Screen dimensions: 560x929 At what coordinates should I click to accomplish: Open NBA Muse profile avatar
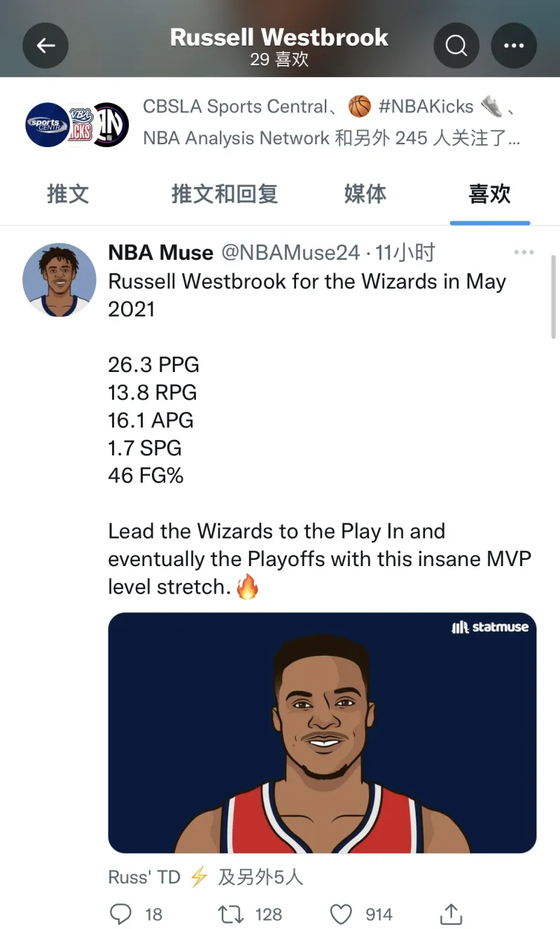[59, 280]
